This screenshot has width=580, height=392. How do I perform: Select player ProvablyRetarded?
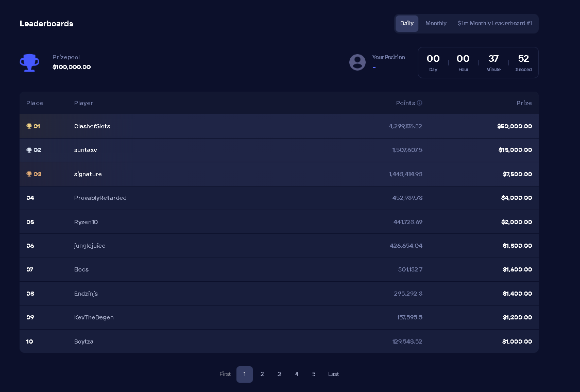[x=100, y=198]
